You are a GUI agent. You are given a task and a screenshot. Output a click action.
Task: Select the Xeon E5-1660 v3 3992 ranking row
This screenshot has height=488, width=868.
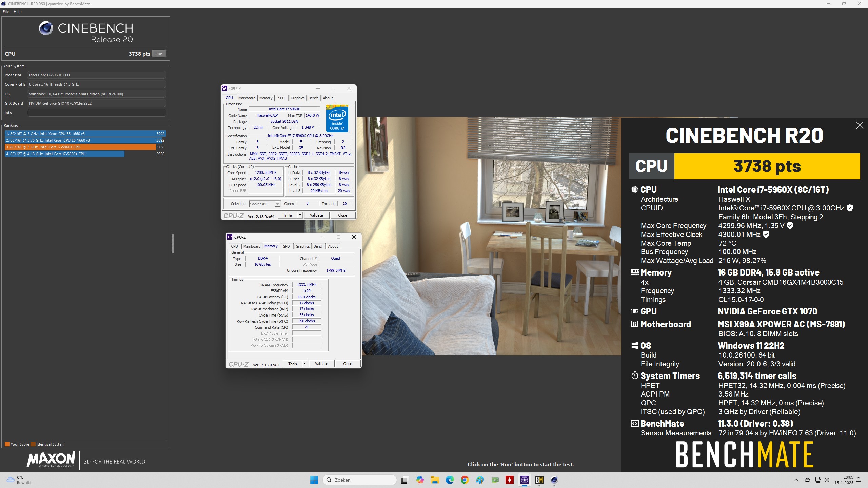pos(85,134)
